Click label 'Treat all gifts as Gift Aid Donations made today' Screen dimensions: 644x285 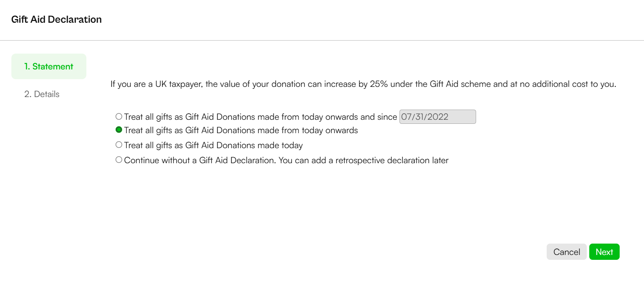[213, 145]
